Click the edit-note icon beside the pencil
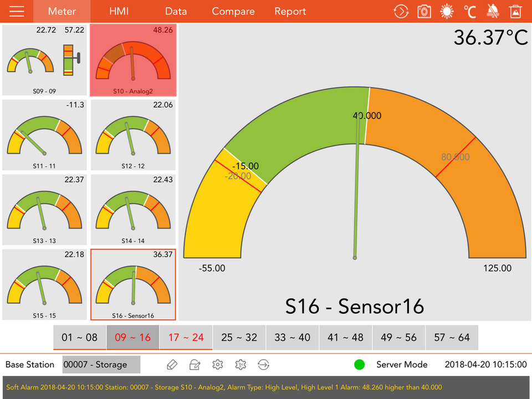Viewport: 532px width, 399px height. click(195, 365)
